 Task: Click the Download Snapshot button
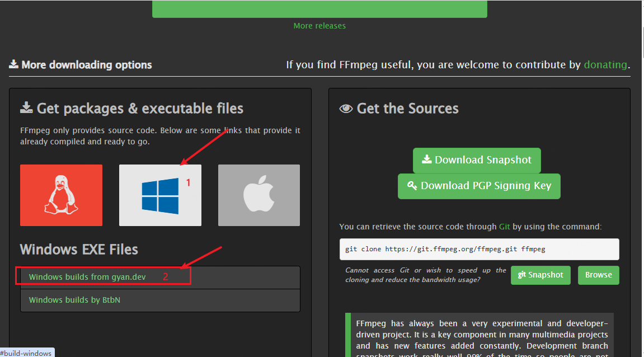point(477,160)
